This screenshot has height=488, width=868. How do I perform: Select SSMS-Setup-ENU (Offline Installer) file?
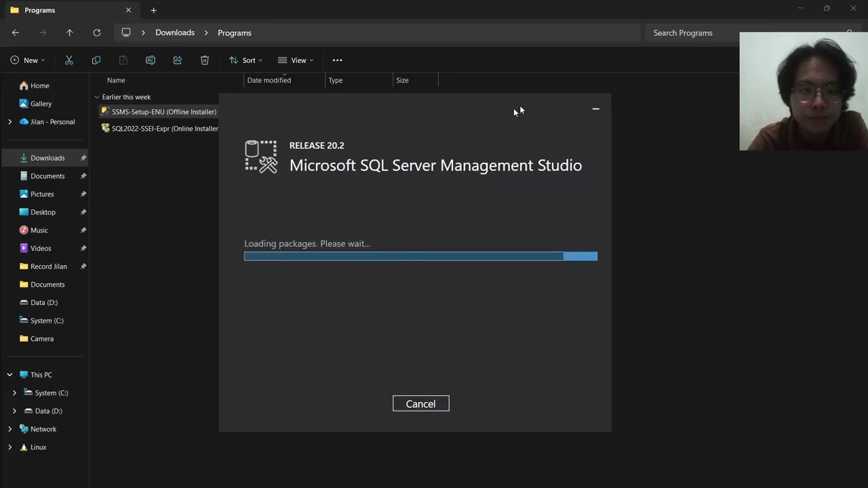click(x=159, y=112)
